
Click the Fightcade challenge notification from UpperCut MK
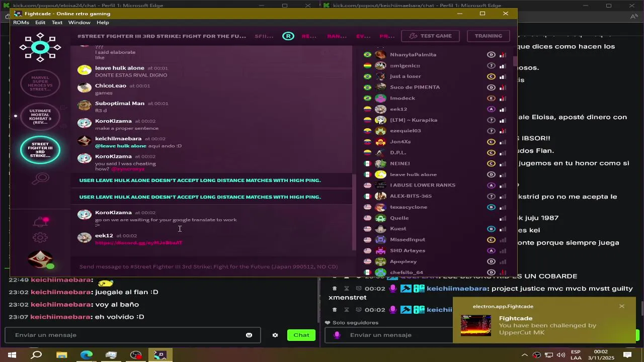click(544, 320)
